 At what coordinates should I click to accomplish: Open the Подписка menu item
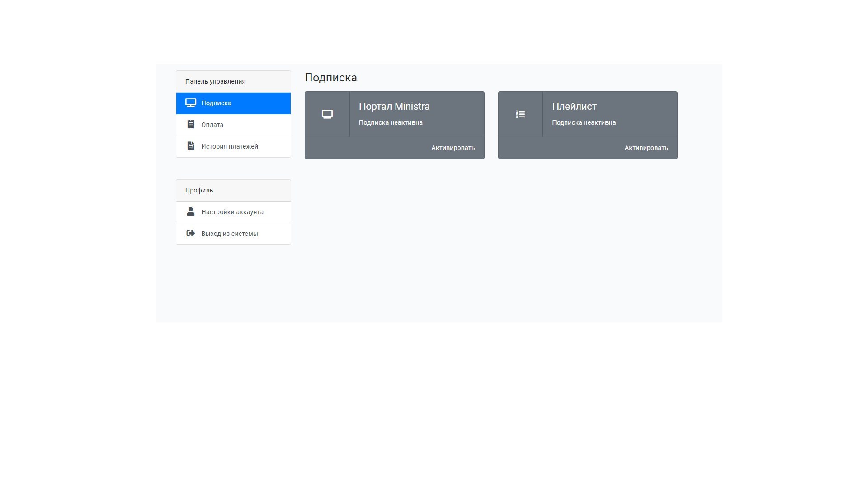pos(233,103)
